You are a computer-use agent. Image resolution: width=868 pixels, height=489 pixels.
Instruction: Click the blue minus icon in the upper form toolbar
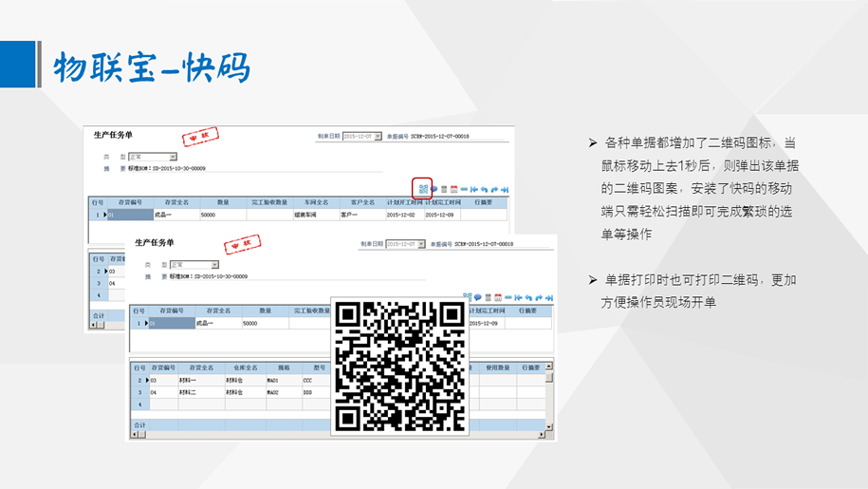[463, 190]
